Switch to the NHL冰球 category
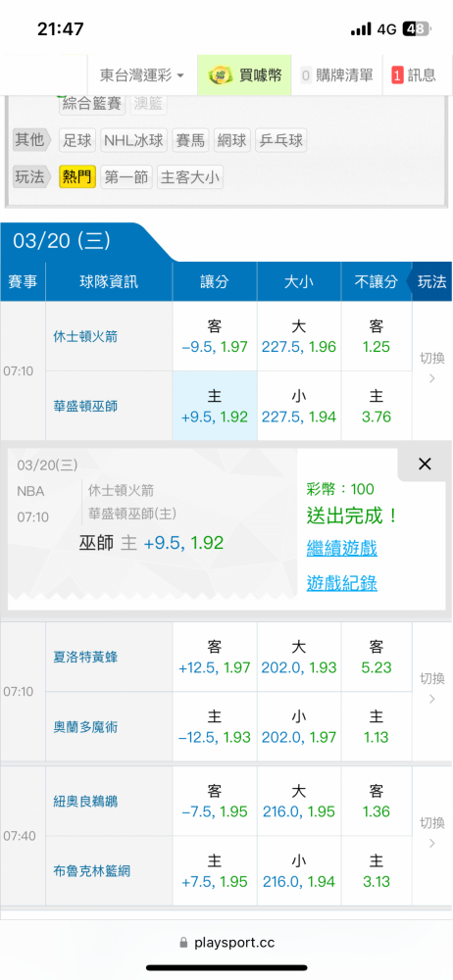Screen dimensions: 453x980 (134, 140)
